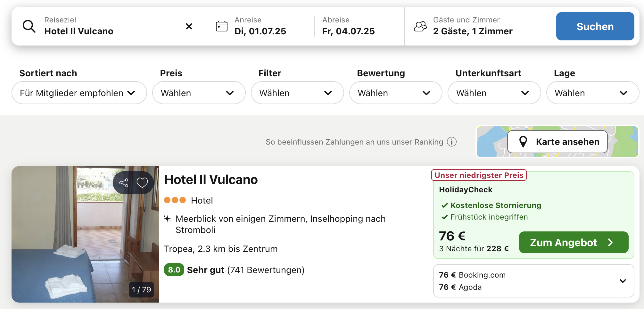Viewport: 644px width, 309px height.
Task: Click the map pin icon
Action: coord(523,142)
